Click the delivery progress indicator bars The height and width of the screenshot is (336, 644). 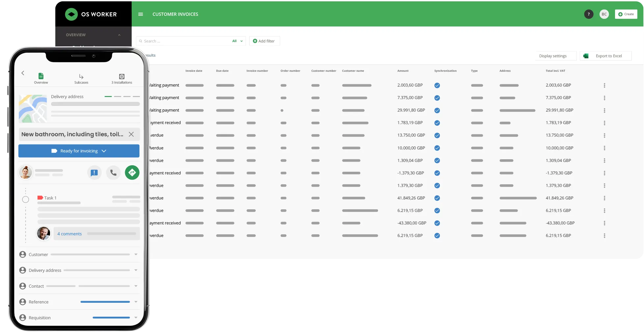(122, 97)
